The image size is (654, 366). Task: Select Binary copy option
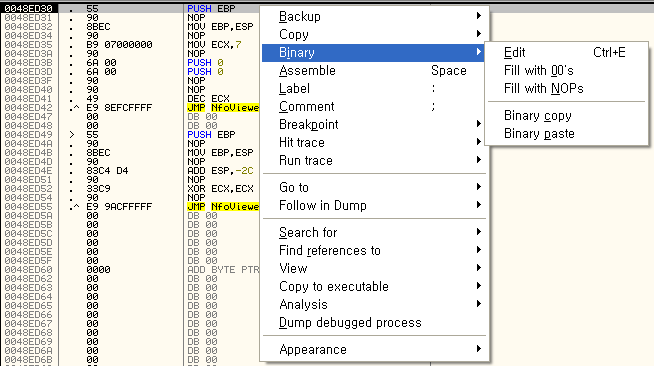click(566, 115)
